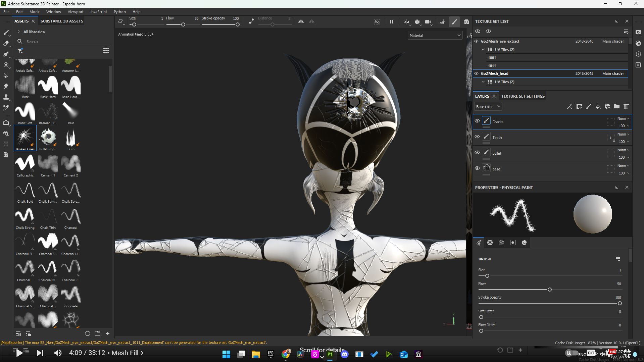Viewport: 644px width, 362px height.
Task: Toggle symmetry in the top toolbar
Action: 301,21
